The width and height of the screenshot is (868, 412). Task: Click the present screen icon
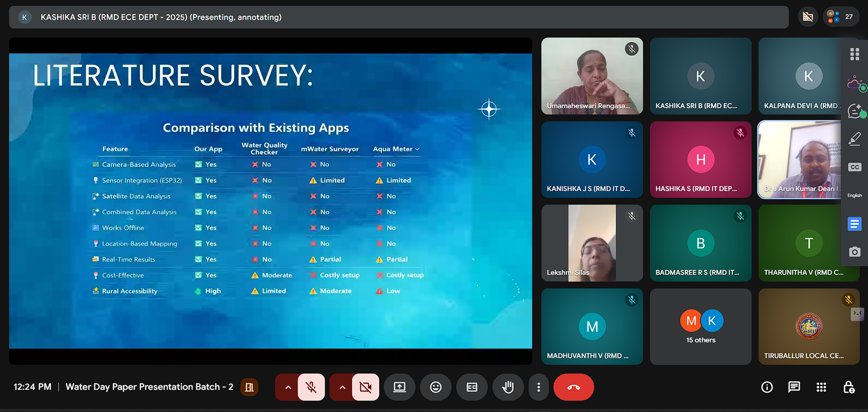pyautogui.click(x=399, y=387)
